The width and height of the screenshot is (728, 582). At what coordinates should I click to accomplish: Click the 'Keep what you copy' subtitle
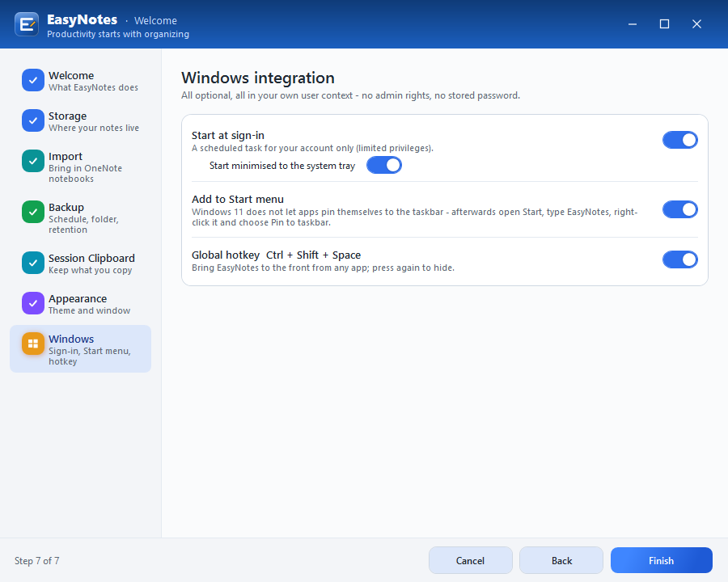click(91, 270)
